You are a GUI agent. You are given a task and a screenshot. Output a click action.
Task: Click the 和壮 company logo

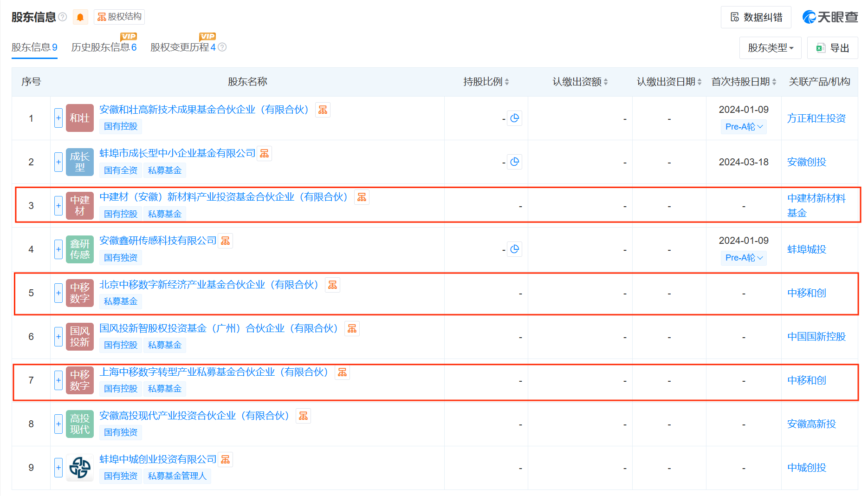[x=80, y=118]
